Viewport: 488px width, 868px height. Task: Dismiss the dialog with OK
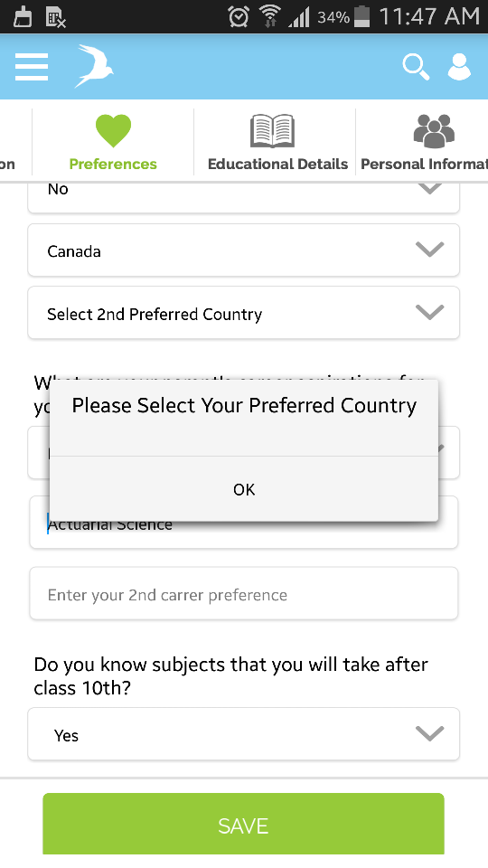click(244, 489)
